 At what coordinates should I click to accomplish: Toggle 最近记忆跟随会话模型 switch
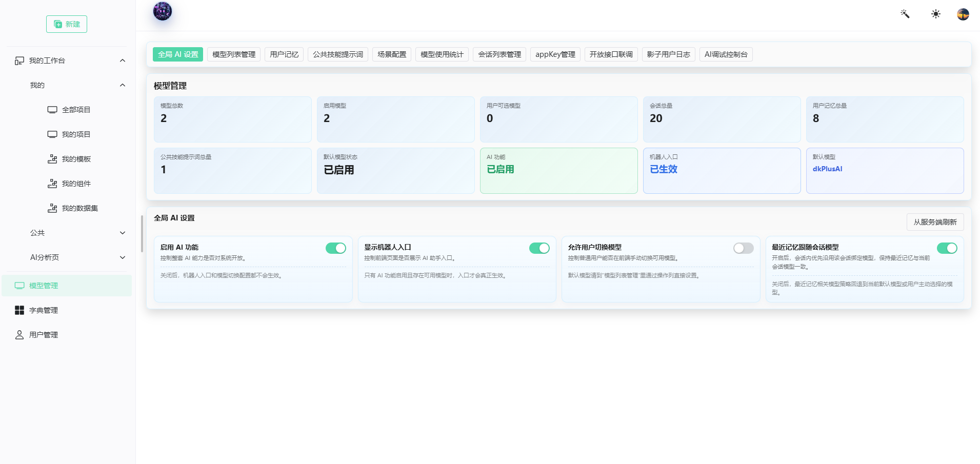coord(947,248)
